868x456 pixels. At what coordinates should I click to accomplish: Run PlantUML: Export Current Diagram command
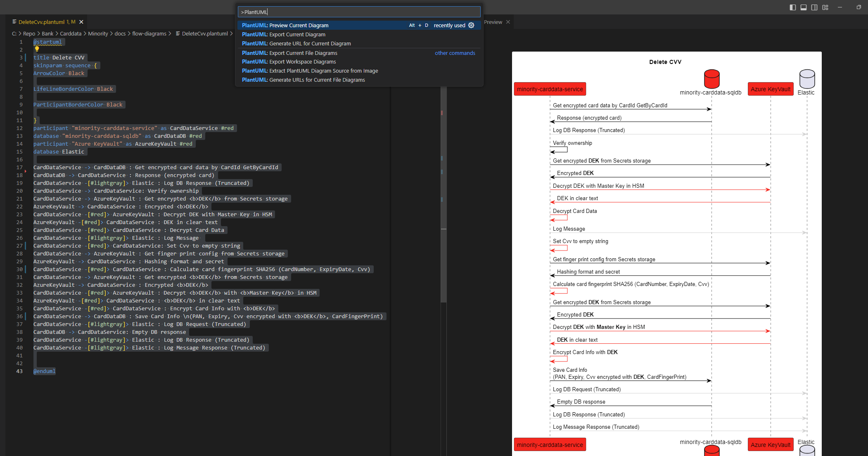point(297,34)
